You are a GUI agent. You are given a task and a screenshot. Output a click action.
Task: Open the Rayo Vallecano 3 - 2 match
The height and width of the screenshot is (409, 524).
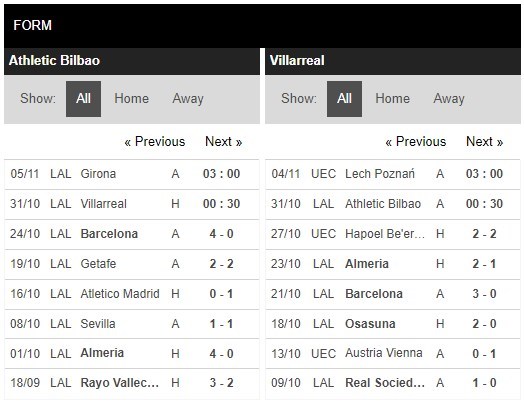(x=132, y=383)
